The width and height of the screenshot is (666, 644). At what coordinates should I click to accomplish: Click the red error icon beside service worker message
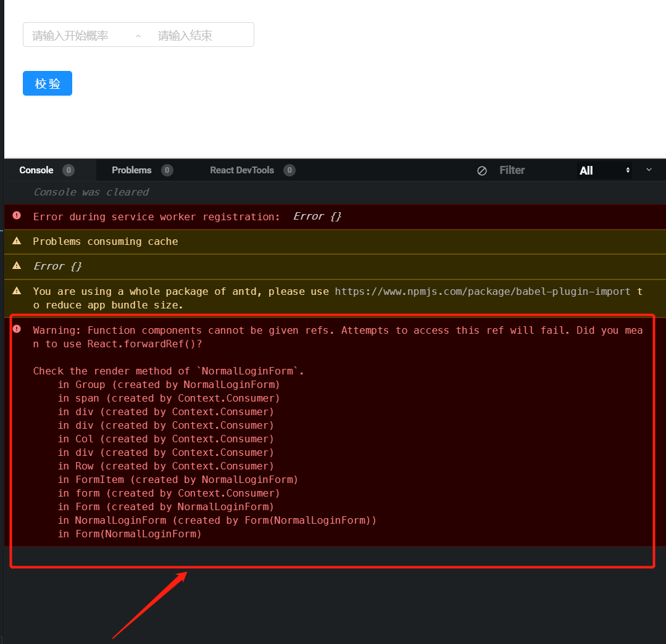coord(16,216)
